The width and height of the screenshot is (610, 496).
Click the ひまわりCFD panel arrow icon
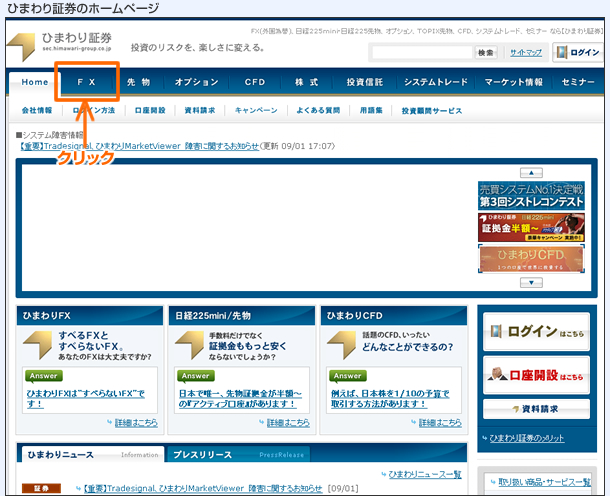342,344
